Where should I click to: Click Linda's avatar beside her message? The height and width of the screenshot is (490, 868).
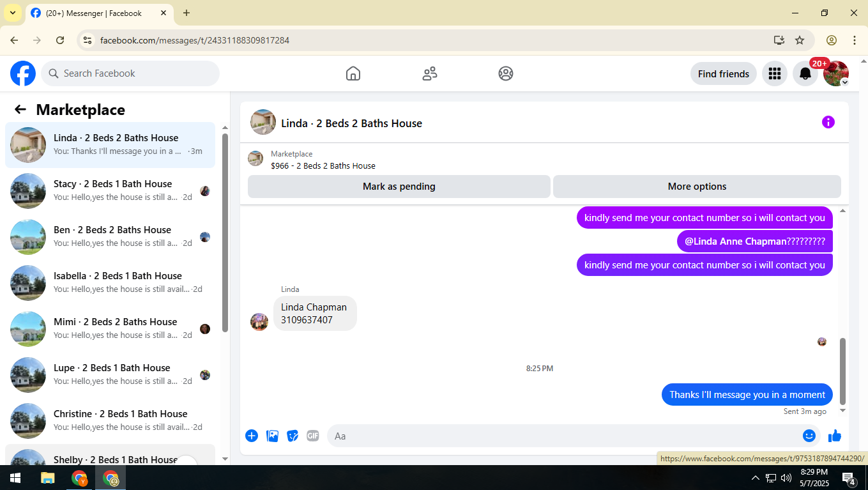tap(259, 322)
